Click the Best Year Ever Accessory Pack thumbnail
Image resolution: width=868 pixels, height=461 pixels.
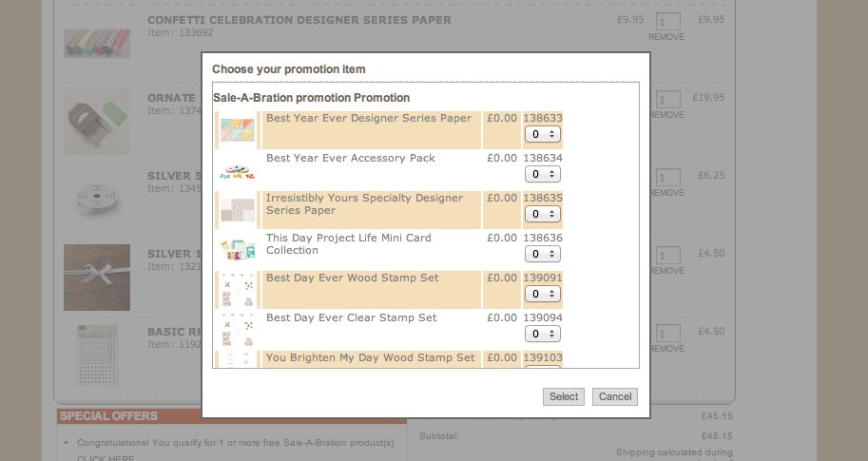pyautogui.click(x=238, y=171)
